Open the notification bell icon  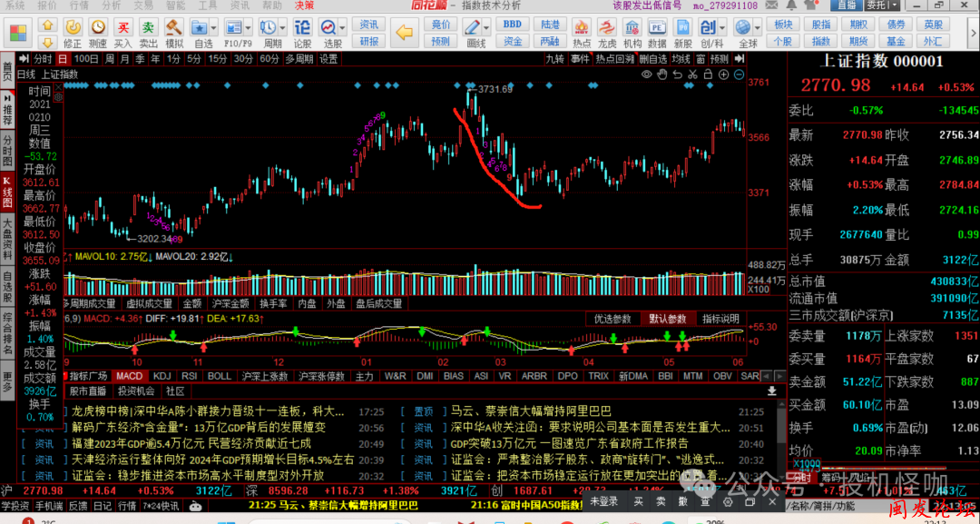(791, 5)
